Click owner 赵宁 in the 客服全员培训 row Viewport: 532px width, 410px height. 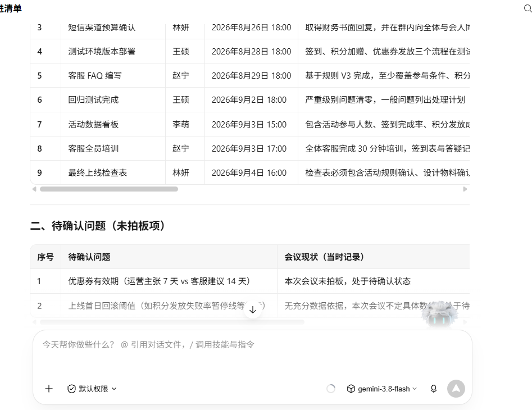coord(181,148)
